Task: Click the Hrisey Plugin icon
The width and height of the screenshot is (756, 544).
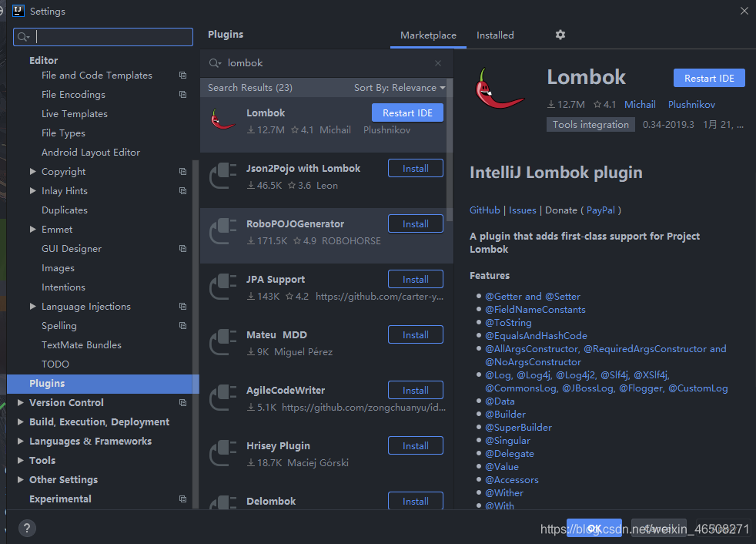Action: 223,453
